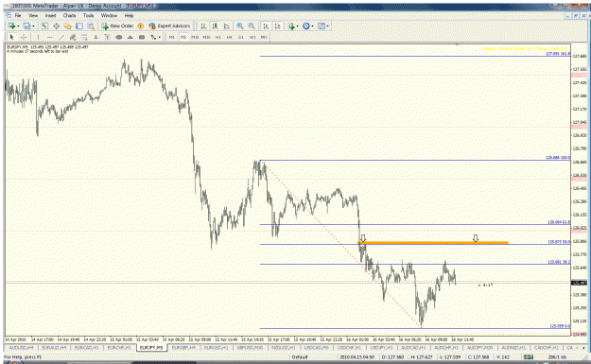Select the Rectangle drawing tool

click(142, 37)
